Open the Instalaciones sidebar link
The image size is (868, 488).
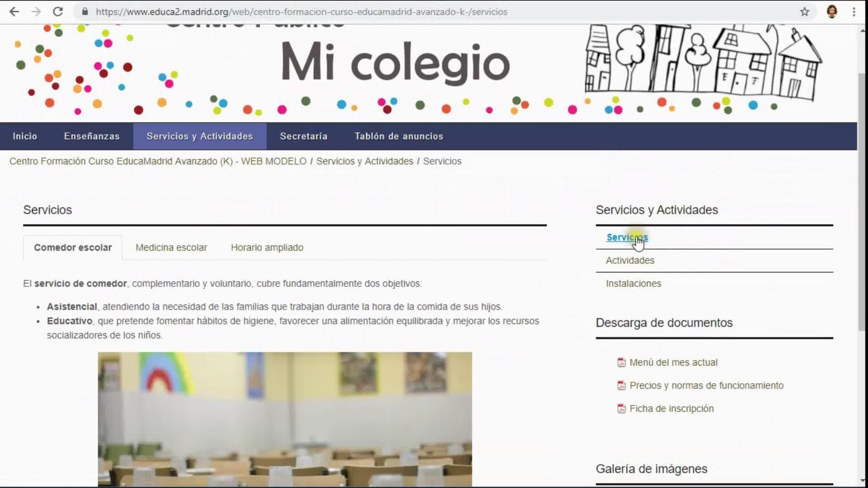(x=633, y=283)
